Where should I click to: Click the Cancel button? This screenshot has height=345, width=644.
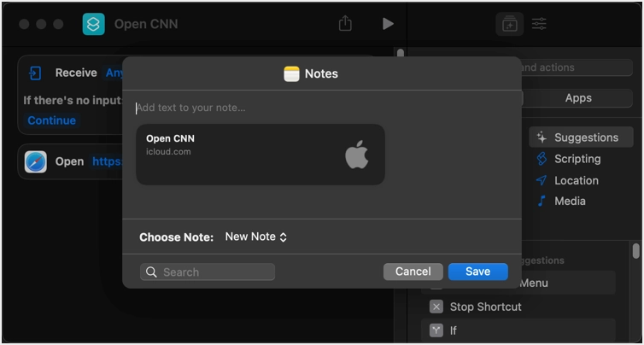point(413,272)
